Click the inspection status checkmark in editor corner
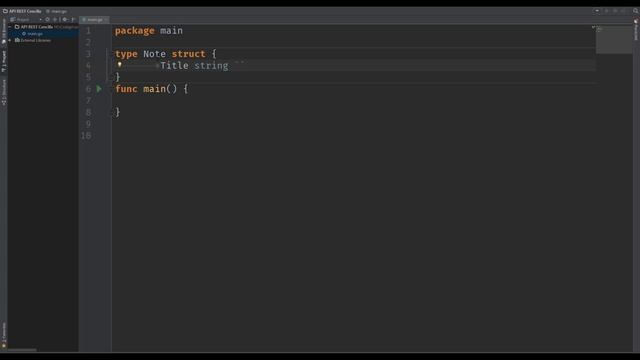Image resolution: width=640 pixels, height=360 pixels. click(593, 27)
